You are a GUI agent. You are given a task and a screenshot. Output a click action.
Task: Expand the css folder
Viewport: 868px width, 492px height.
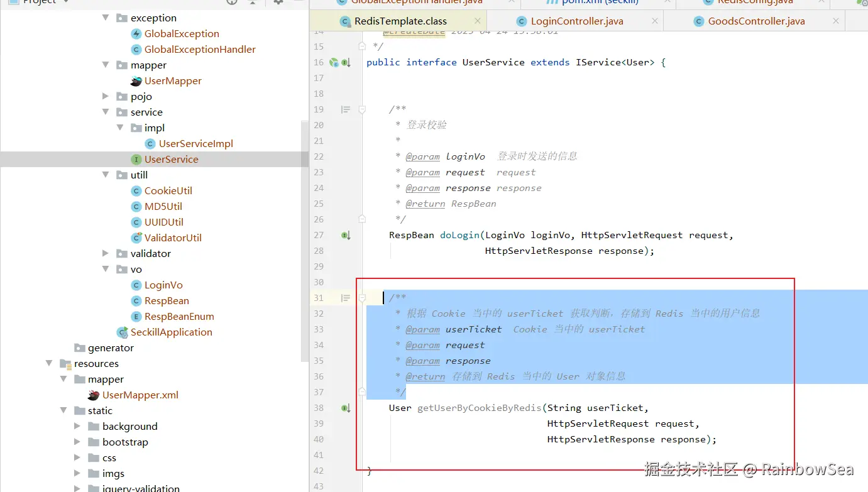(77, 458)
